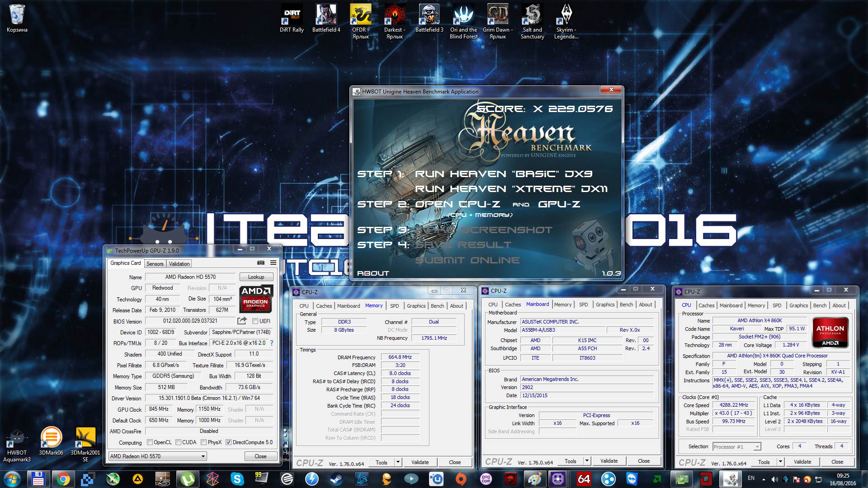Image resolution: width=868 pixels, height=488 pixels.
Task: Open Tools dropdown arrow in CPU-Z Mainboard window
Action: pos(587,461)
